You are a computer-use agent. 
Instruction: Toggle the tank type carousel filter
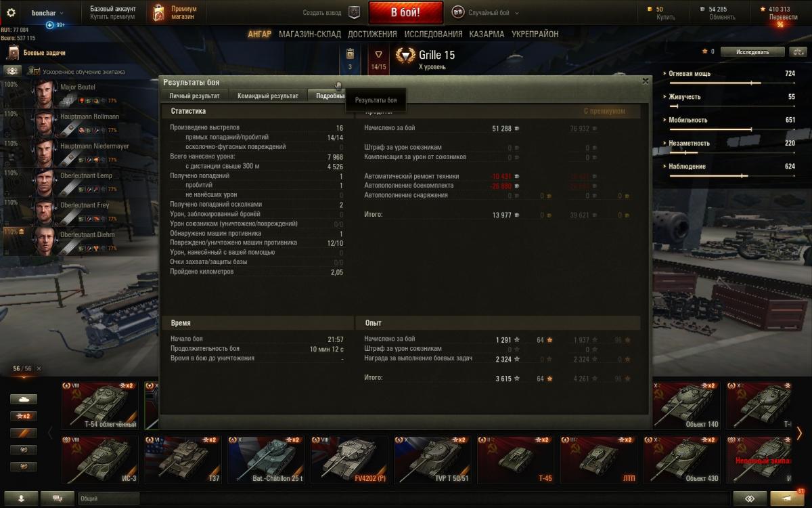pyautogui.click(x=24, y=399)
